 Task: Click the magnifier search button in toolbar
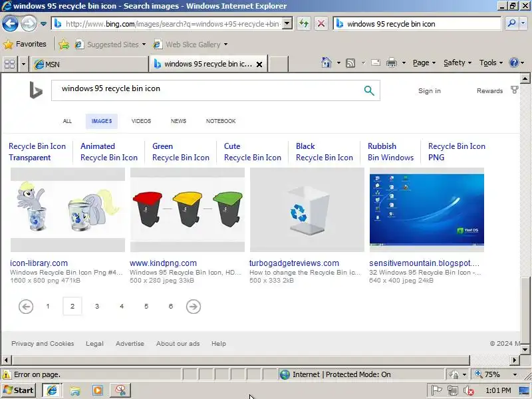tap(511, 23)
